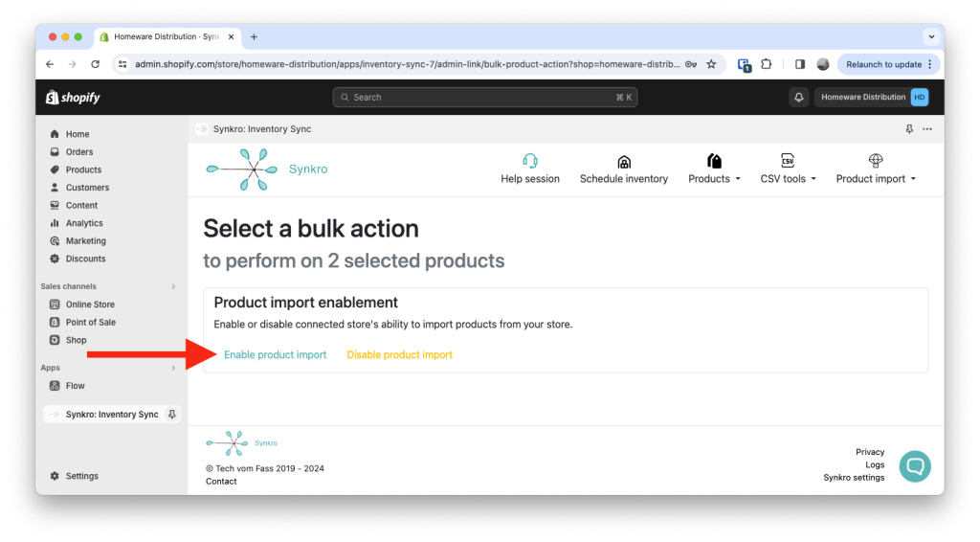The width and height of the screenshot is (980, 542).
Task: Open Analytics in the sidebar
Action: [84, 223]
